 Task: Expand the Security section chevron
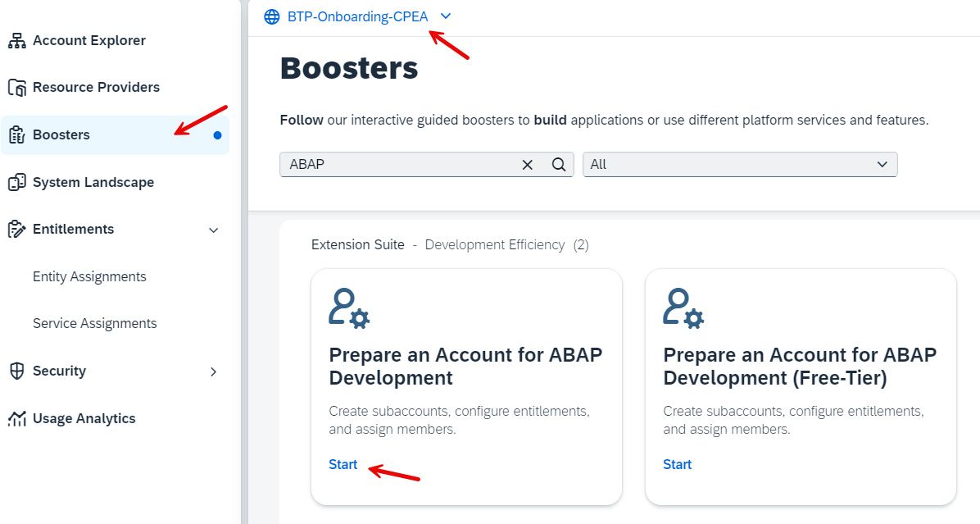click(213, 371)
